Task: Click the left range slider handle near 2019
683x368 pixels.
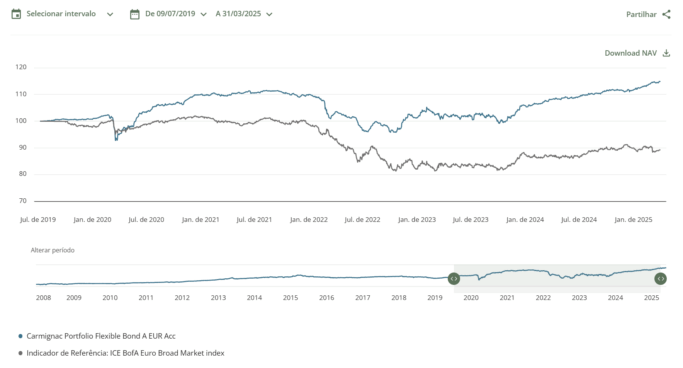Action: [454, 279]
